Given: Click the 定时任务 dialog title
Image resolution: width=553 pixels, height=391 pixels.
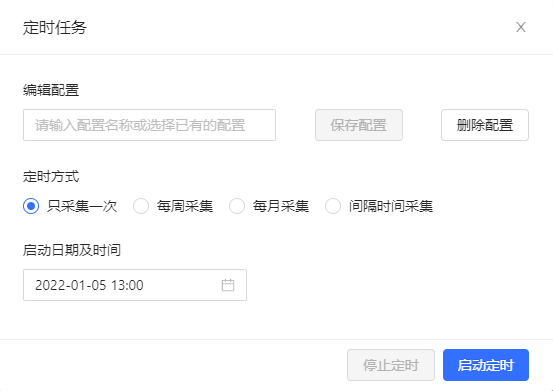Looking at the screenshot, I should coord(55,28).
